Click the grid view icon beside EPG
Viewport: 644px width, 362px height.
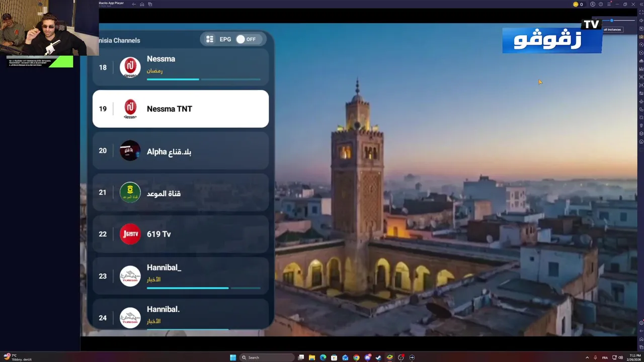(x=210, y=39)
